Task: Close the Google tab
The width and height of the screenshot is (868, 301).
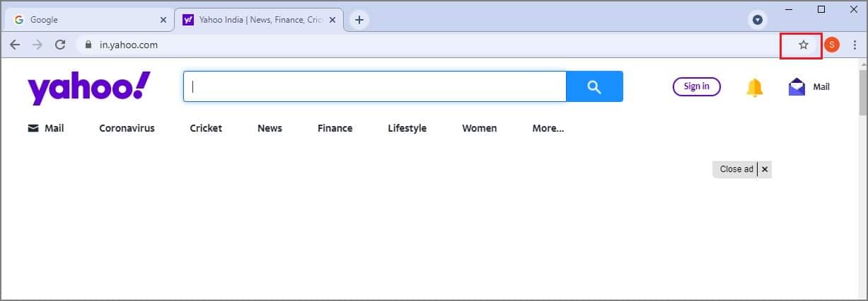Action: coord(163,20)
